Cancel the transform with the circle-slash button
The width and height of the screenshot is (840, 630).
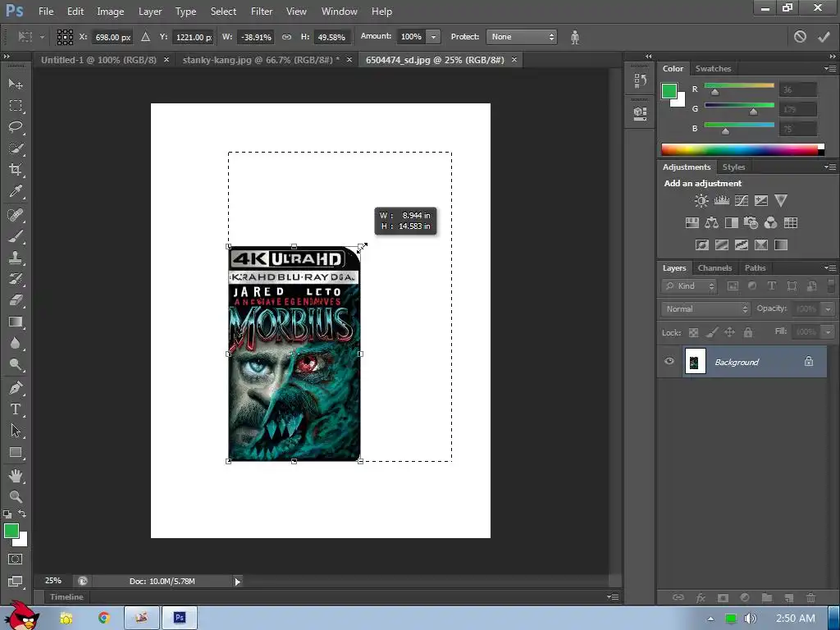click(800, 37)
